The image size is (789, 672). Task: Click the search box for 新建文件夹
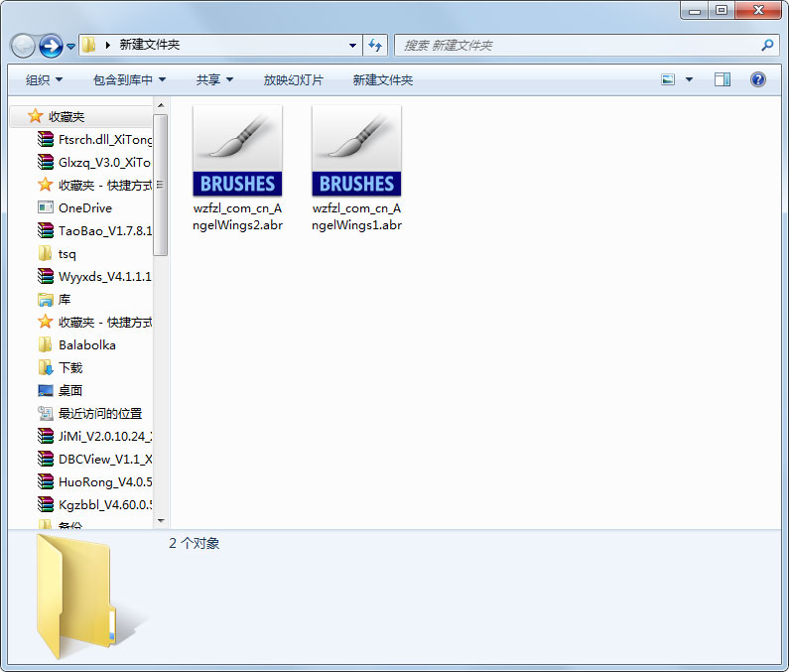tap(587, 46)
